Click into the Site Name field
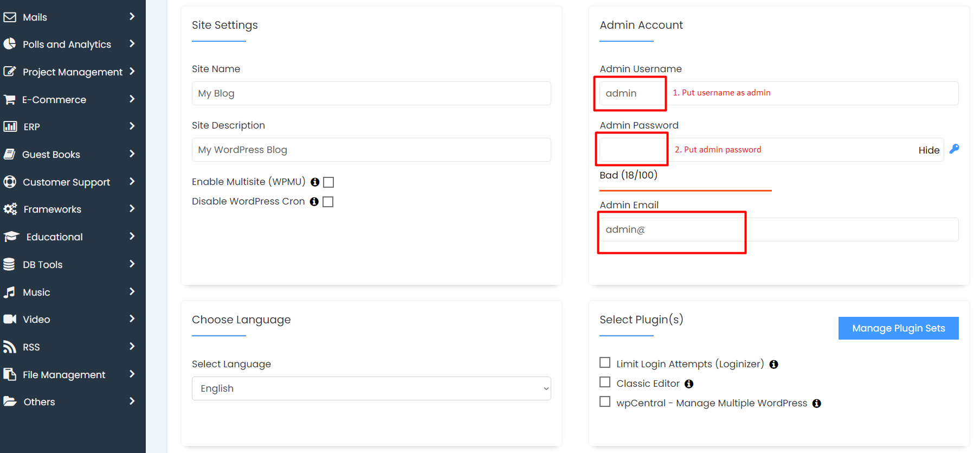Image resolution: width=980 pixels, height=453 pixels. point(371,93)
